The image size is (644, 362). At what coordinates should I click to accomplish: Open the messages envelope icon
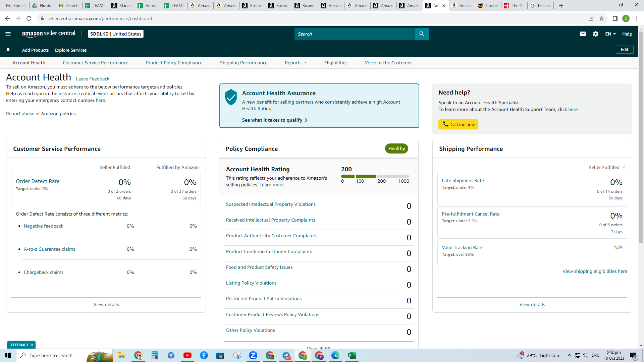(x=583, y=34)
